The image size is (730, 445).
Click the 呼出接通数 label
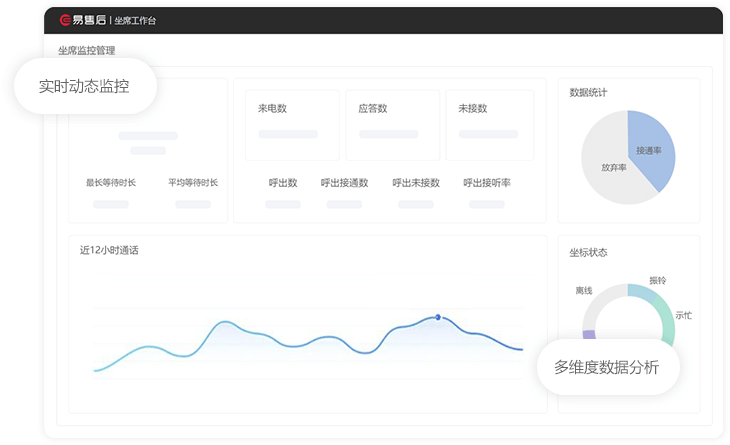point(345,183)
